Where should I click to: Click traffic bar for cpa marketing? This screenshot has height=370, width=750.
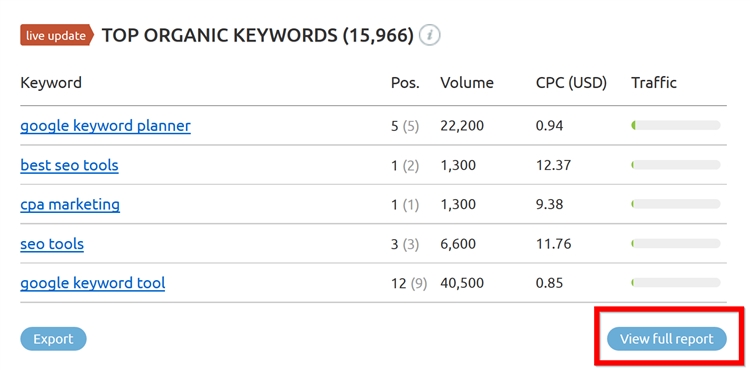pos(675,204)
